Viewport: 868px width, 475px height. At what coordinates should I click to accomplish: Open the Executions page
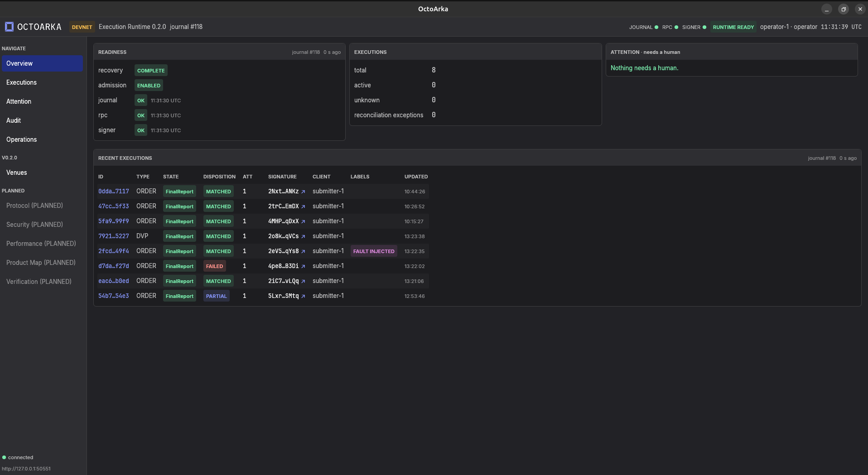42,82
